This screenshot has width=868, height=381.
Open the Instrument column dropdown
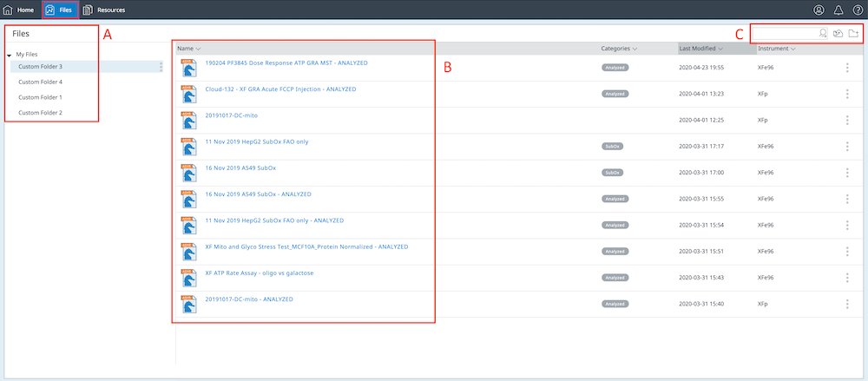point(793,49)
